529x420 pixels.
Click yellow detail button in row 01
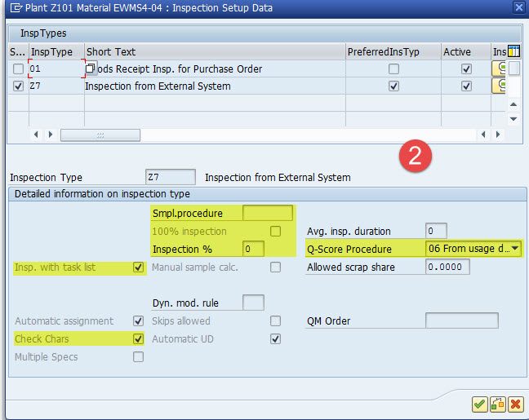[499, 69]
